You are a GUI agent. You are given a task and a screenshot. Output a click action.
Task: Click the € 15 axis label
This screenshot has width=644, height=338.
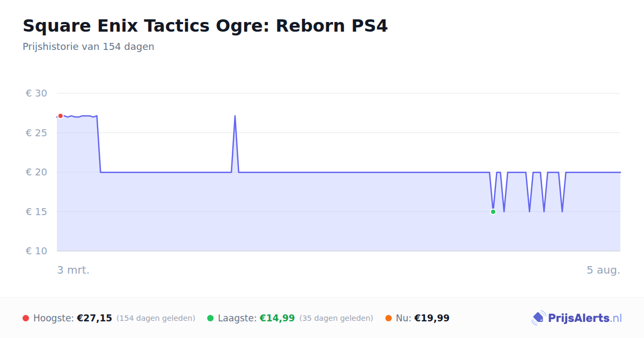(36, 212)
